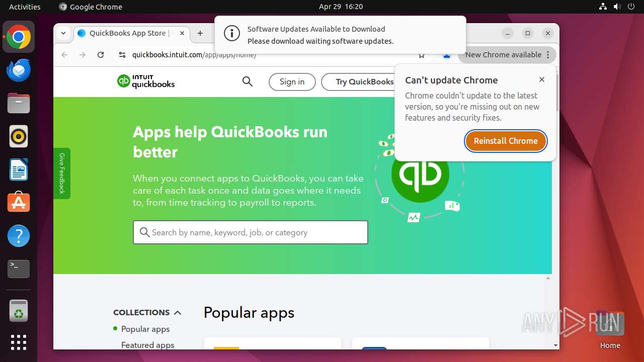
Task: Close the QuickBooks App Store tab
Action: (182, 33)
